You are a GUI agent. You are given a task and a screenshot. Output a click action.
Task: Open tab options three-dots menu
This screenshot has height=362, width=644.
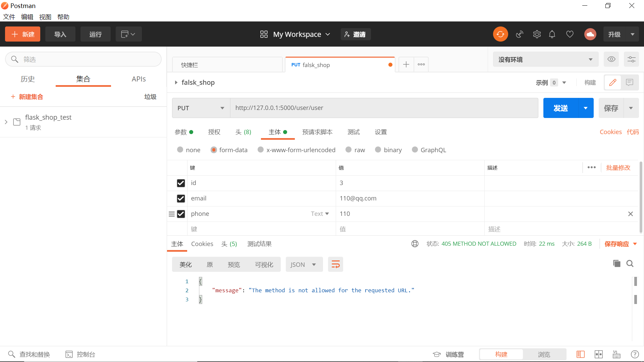[421, 64]
